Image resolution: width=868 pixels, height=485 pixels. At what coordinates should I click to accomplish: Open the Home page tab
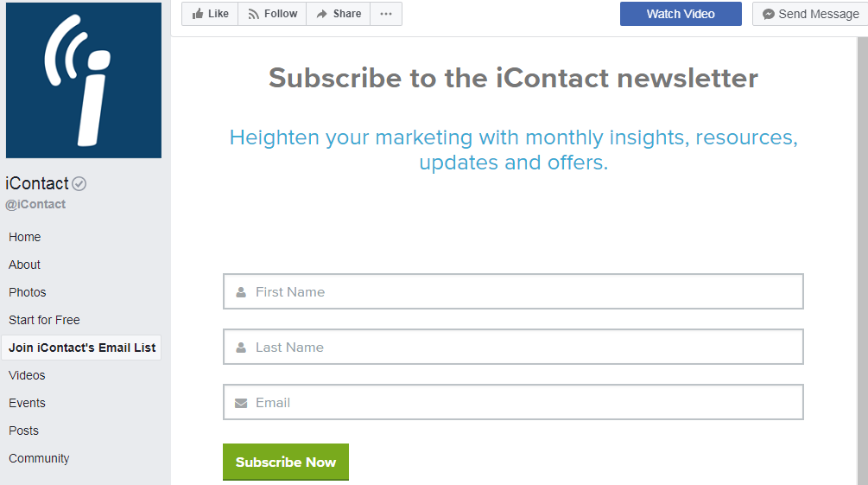[x=25, y=237]
